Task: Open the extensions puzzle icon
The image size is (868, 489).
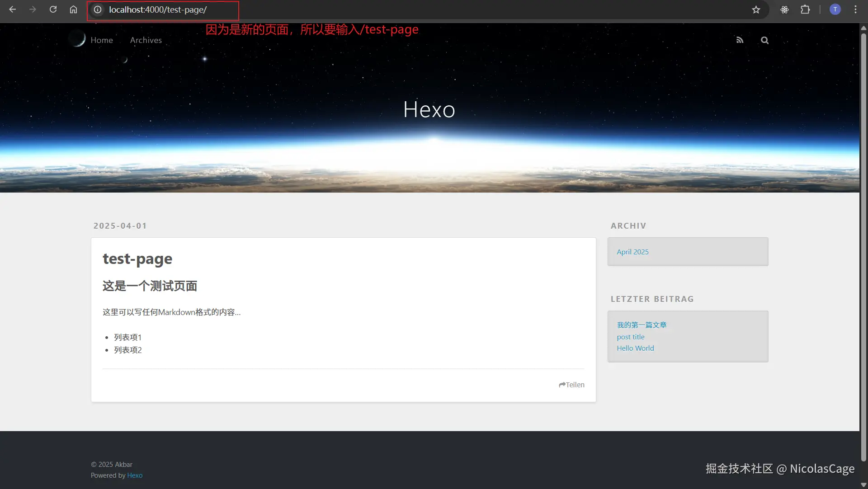Action: pyautogui.click(x=805, y=9)
